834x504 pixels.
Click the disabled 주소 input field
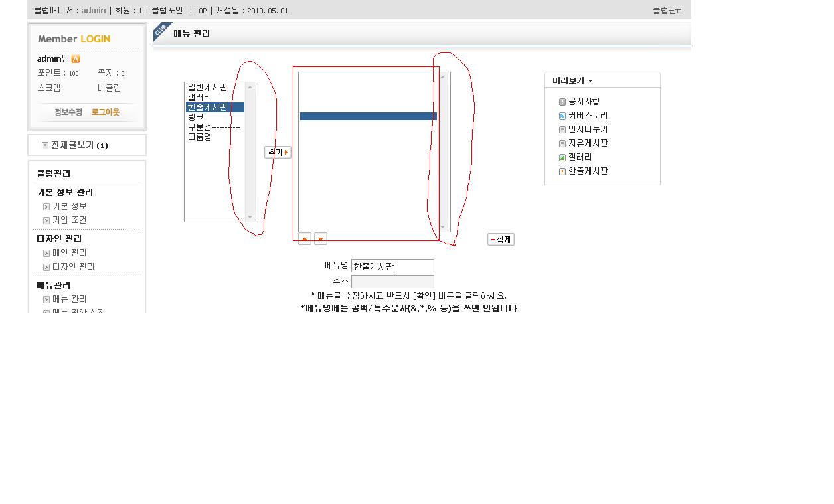pos(392,282)
